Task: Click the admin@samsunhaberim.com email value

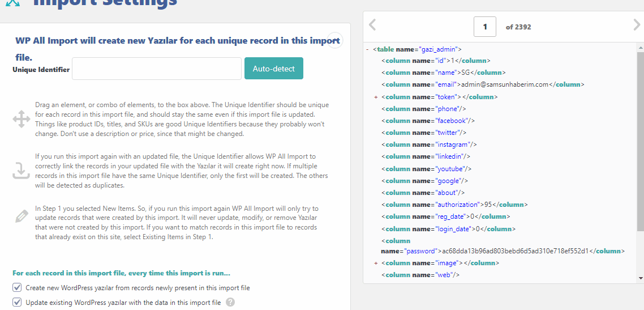Action: 505,84
